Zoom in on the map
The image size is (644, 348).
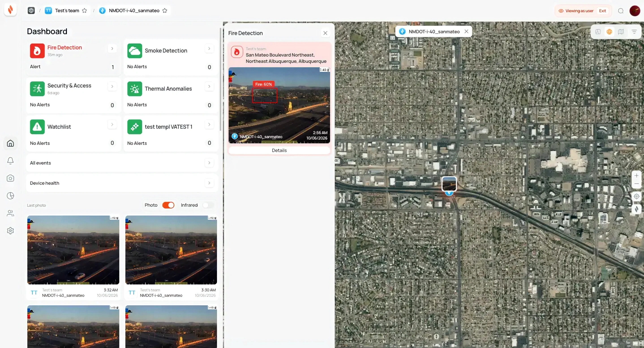(637, 176)
